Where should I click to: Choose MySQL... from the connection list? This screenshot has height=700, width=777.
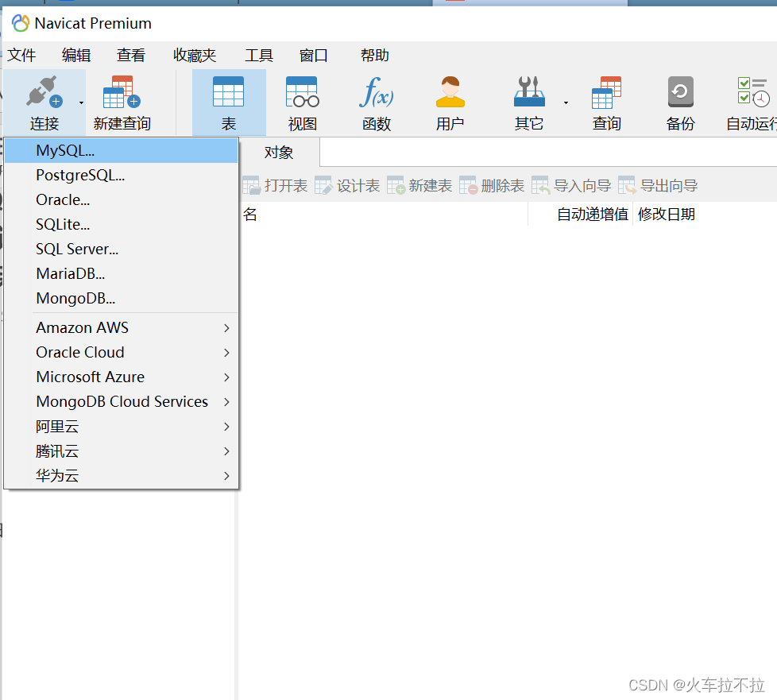coord(122,151)
